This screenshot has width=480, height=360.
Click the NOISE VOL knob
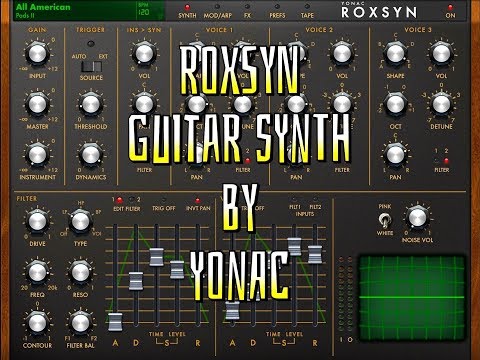(417, 218)
